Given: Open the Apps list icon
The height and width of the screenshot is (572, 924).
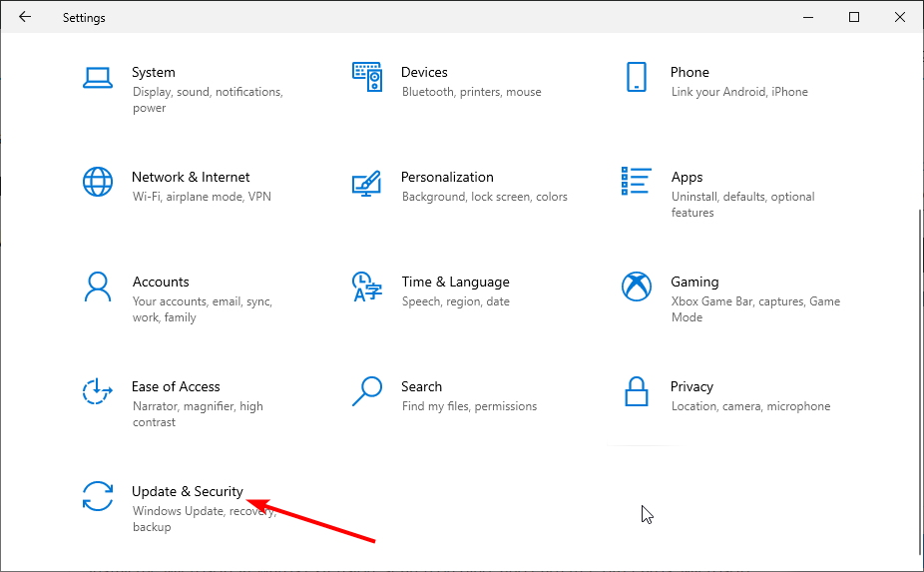Looking at the screenshot, I should pos(637,181).
